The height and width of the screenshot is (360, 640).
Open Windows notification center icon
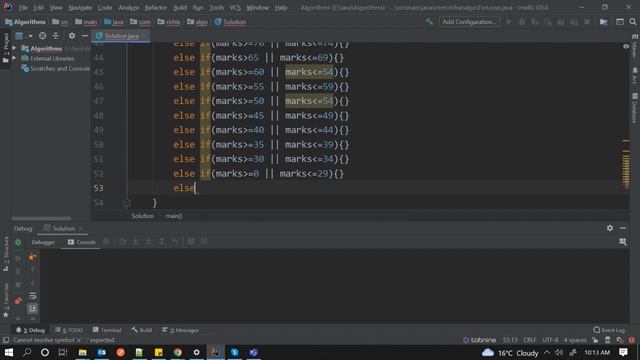point(623,352)
